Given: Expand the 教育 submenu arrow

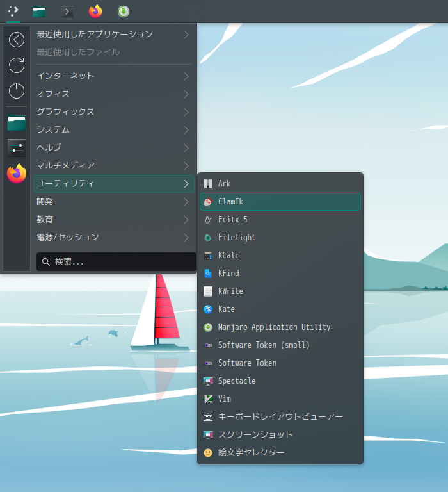Looking at the screenshot, I should coord(186,219).
